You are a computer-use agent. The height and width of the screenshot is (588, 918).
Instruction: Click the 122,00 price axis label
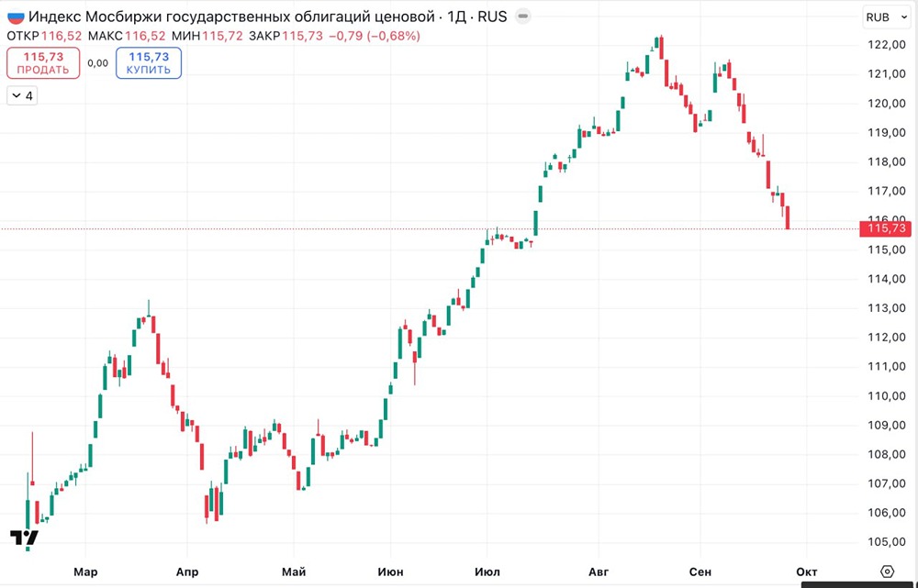click(887, 44)
